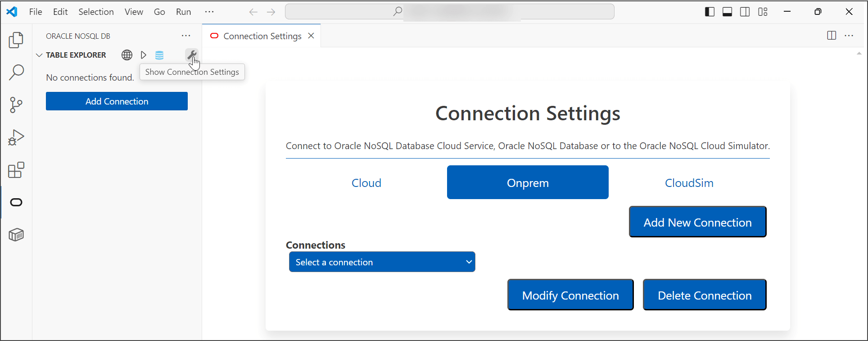Viewport: 868px width, 341px height.
Task: Click the Add New Connection button
Action: click(x=697, y=222)
